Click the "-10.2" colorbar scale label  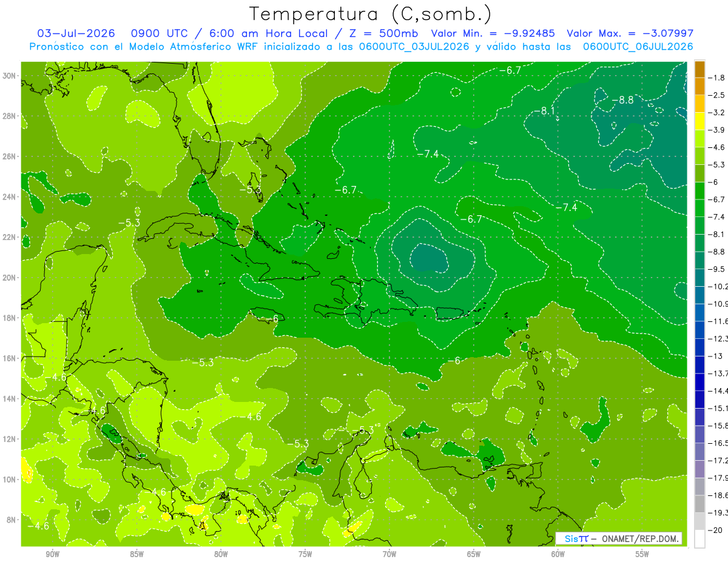tap(718, 286)
